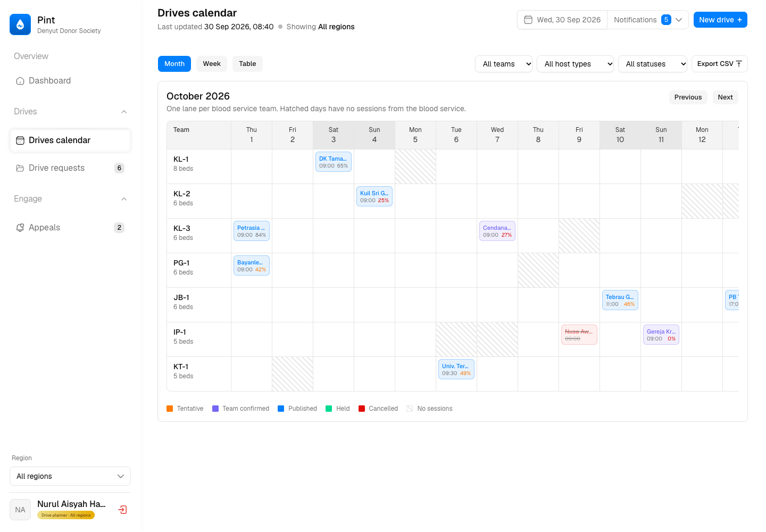
Task: Click the Cancelled red legend swatch
Action: tap(362, 409)
